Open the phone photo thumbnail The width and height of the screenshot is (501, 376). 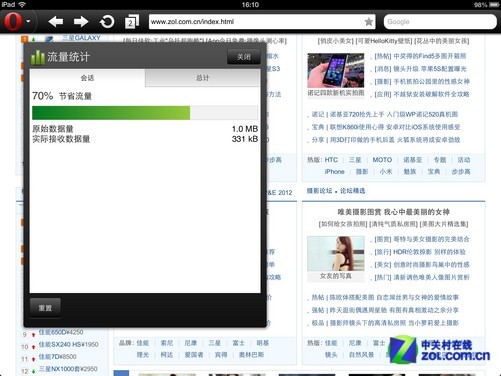(x=336, y=70)
